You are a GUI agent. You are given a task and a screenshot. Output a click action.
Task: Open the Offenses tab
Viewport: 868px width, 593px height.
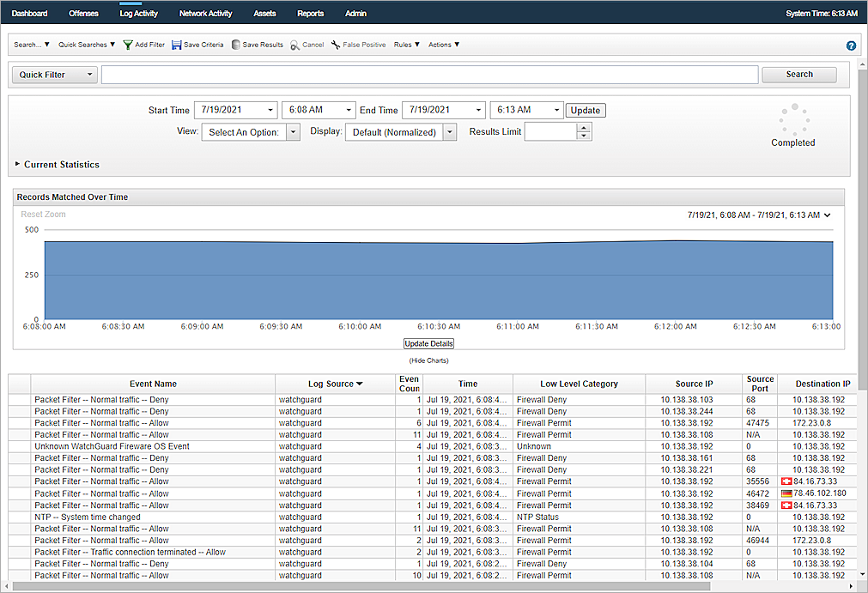click(x=83, y=14)
